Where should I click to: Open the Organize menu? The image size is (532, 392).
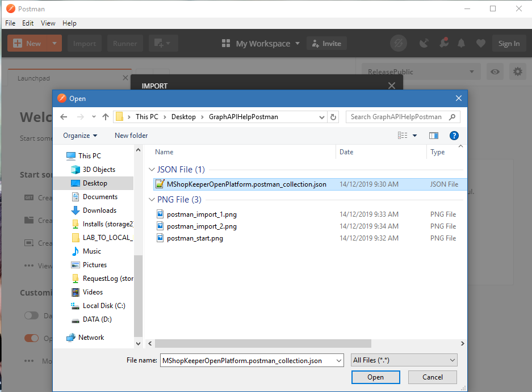pyautogui.click(x=80, y=136)
